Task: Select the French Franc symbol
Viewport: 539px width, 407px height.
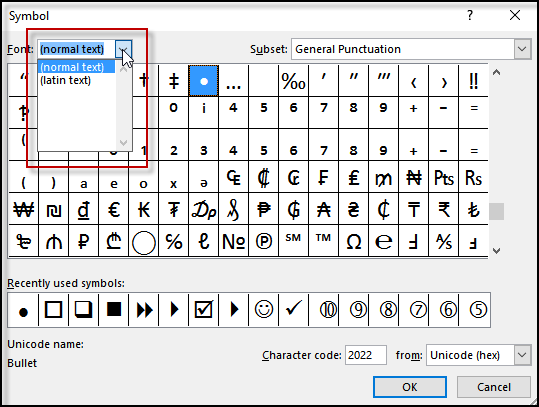Action: 323,177
